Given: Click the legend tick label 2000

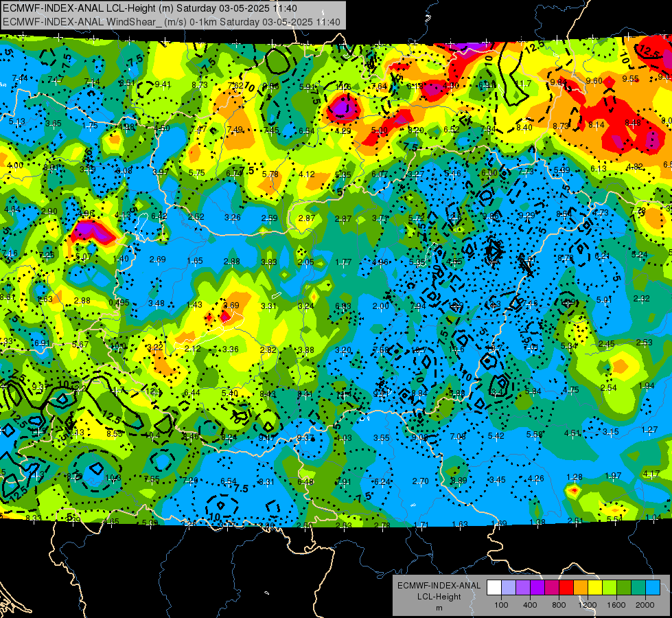Looking at the screenshot, I should click(x=645, y=605).
